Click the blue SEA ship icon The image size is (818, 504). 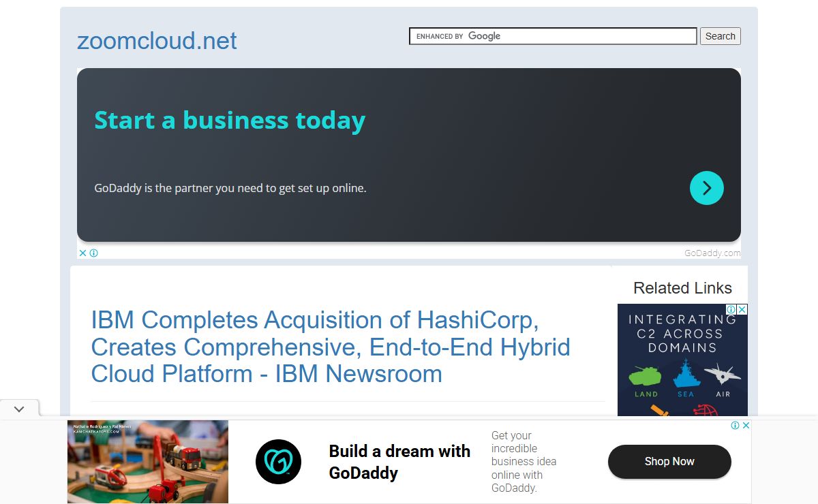(686, 375)
